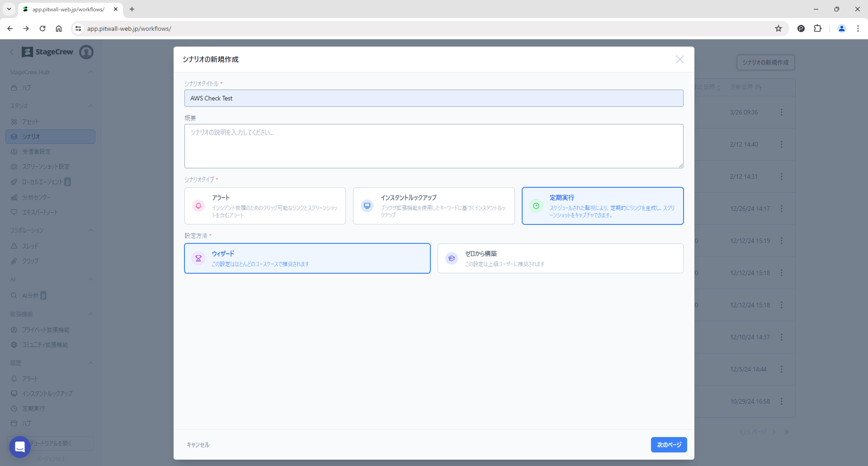Click the ゼロから構築 graduation cap icon
The height and width of the screenshot is (466, 868).
pyautogui.click(x=452, y=258)
